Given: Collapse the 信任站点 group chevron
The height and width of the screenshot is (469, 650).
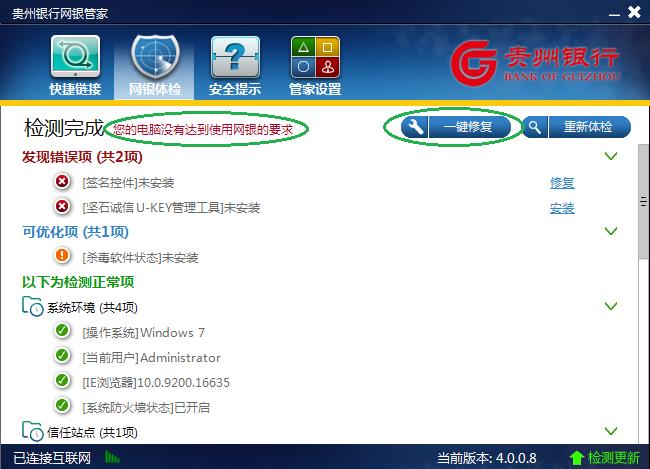Looking at the screenshot, I should [x=611, y=431].
